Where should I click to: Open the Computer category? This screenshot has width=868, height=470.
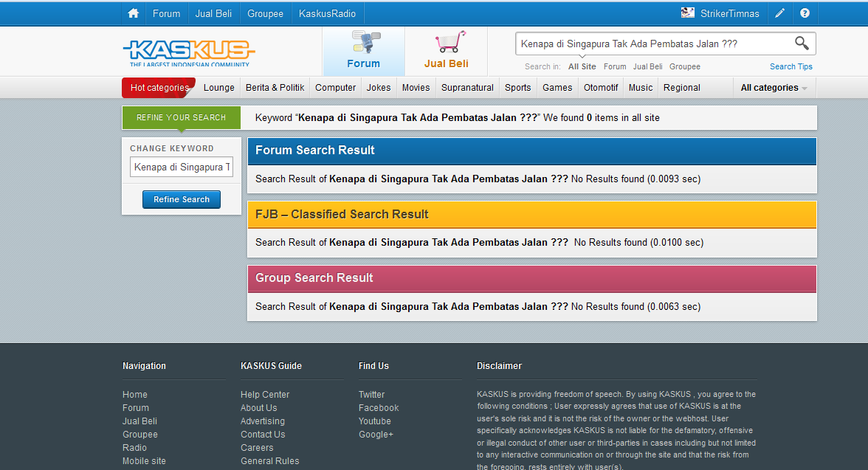(x=335, y=88)
